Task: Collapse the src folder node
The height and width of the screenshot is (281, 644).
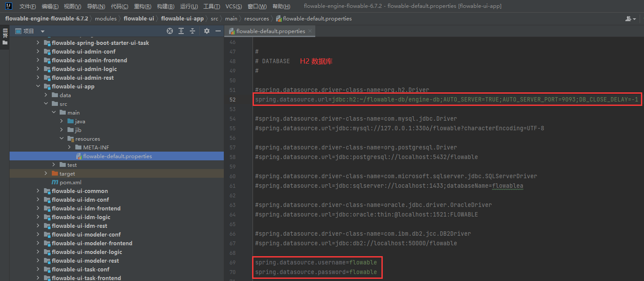Action: tap(46, 104)
